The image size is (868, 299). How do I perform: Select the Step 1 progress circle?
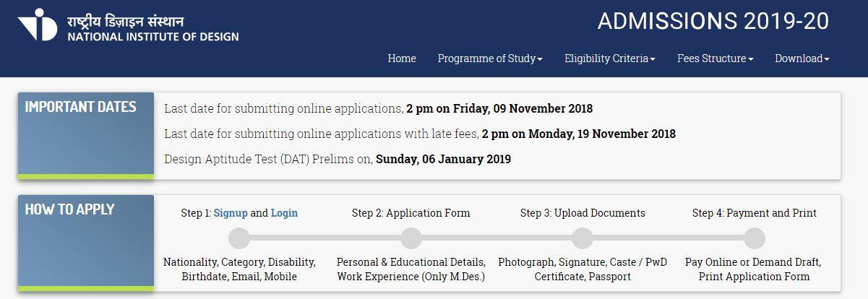[239, 238]
